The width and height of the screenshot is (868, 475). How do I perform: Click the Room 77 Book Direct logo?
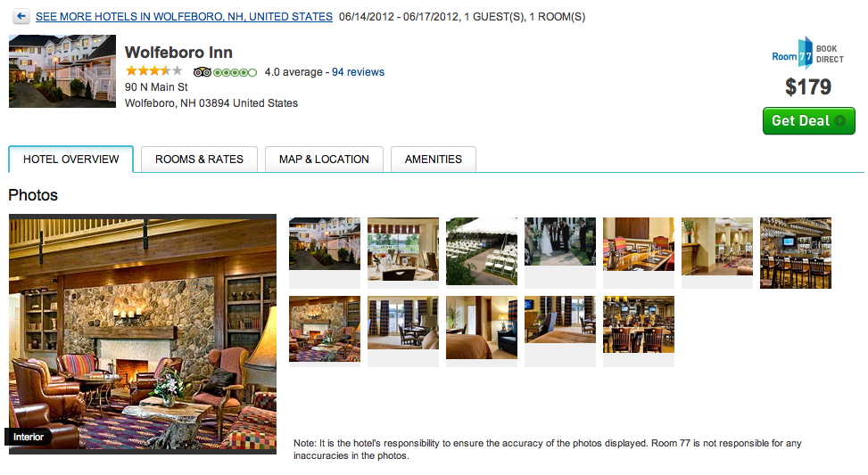click(x=807, y=53)
